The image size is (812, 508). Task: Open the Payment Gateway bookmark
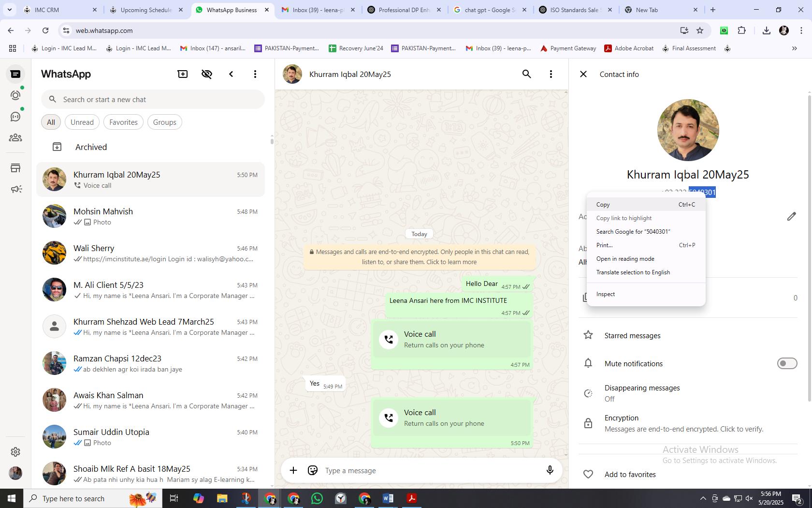tap(568, 48)
